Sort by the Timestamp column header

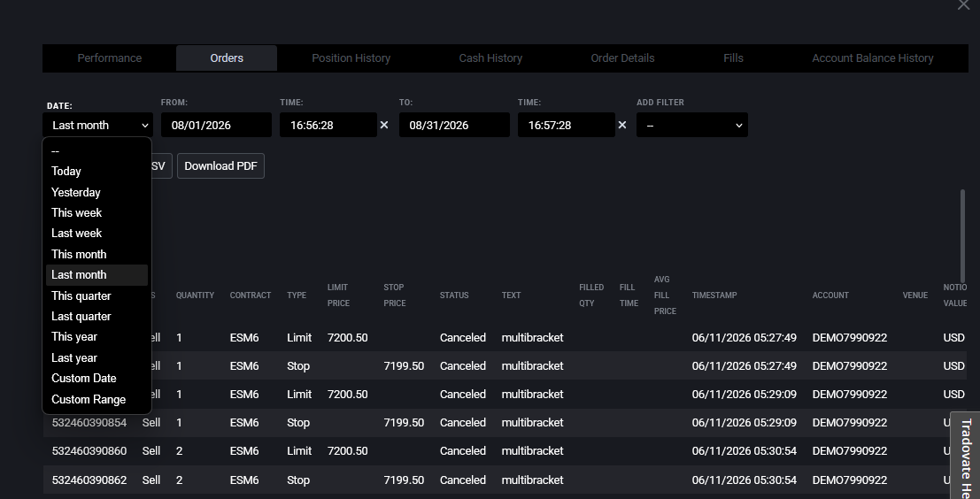pyautogui.click(x=714, y=296)
